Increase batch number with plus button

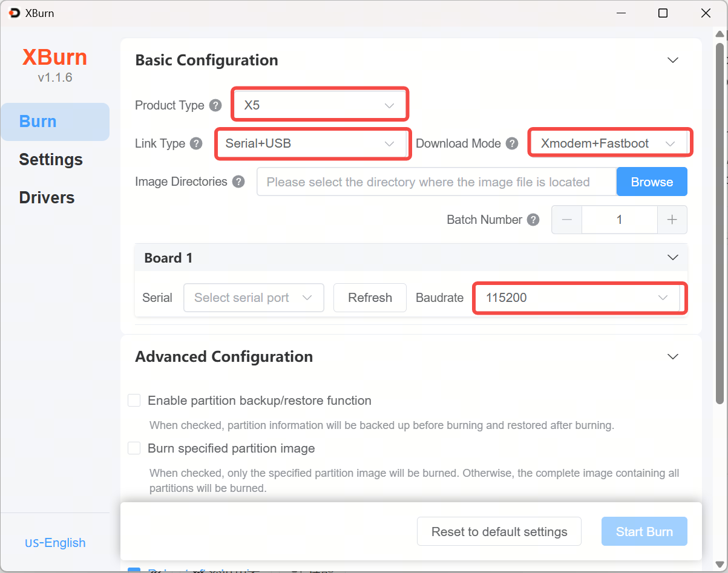click(x=672, y=220)
